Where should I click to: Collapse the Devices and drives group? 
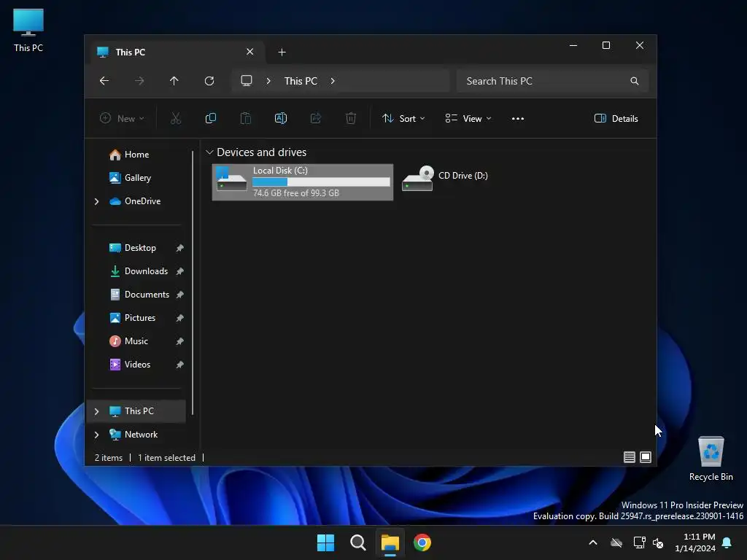(209, 152)
